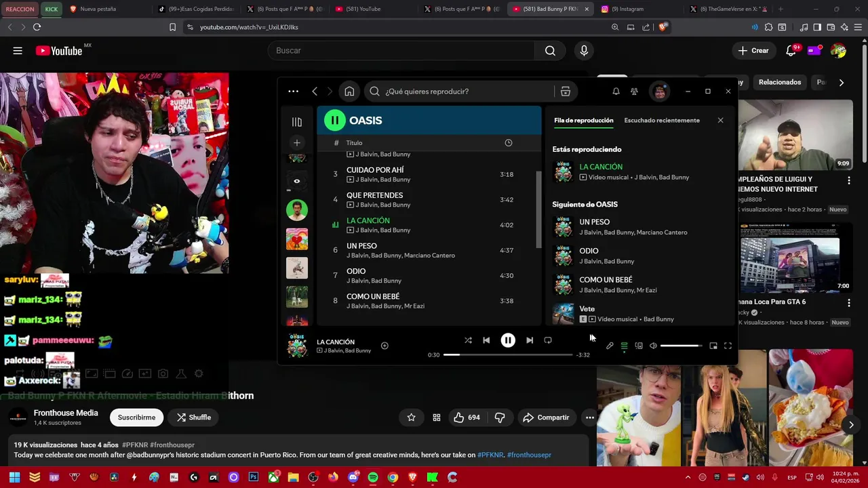The width and height of the screenshot is (868, 488).
Task: Open Spotify from Windows taskbar
Action: [x=373, y=477]
